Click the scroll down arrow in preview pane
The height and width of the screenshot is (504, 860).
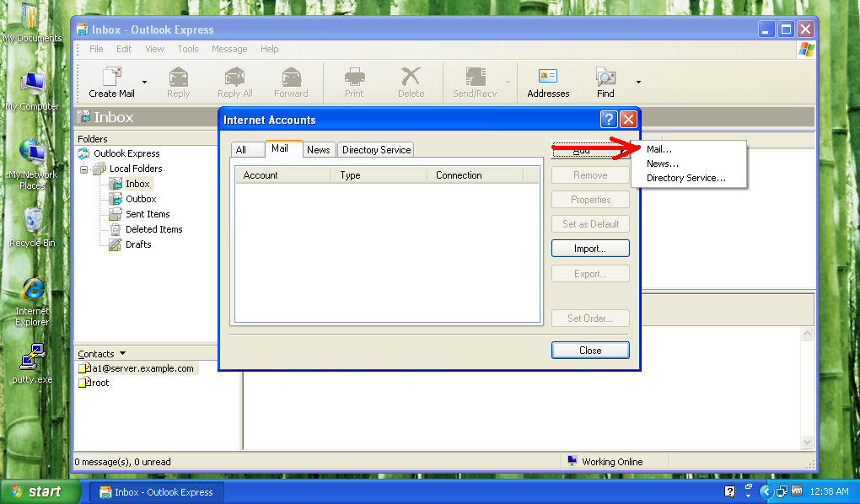(808, 442)
